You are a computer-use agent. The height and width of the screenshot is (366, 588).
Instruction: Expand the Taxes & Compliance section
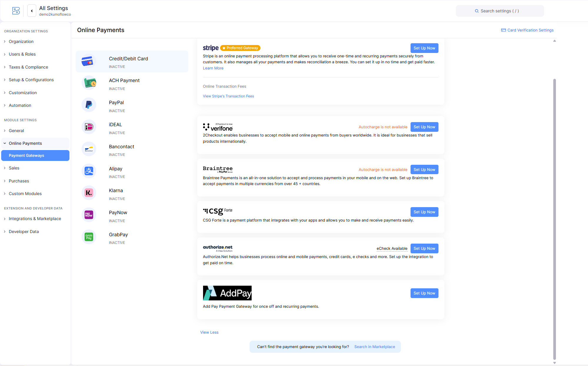click(x=28, y=67)
